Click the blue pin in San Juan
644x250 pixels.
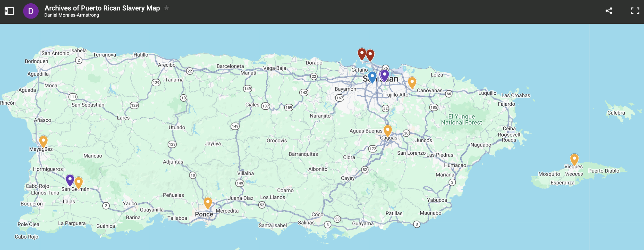pos(372,77)
